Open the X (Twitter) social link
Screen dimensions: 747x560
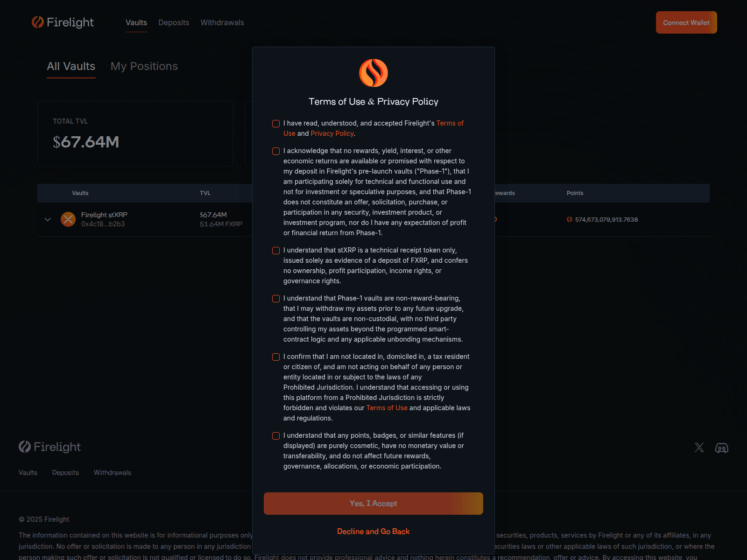click(699, 448)
